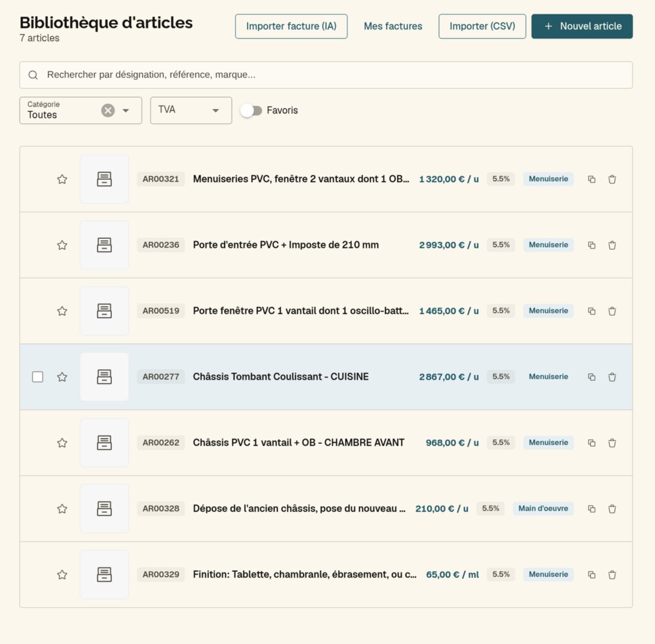Expand the Catégorie dropdown arrow

tap(126, 111)
